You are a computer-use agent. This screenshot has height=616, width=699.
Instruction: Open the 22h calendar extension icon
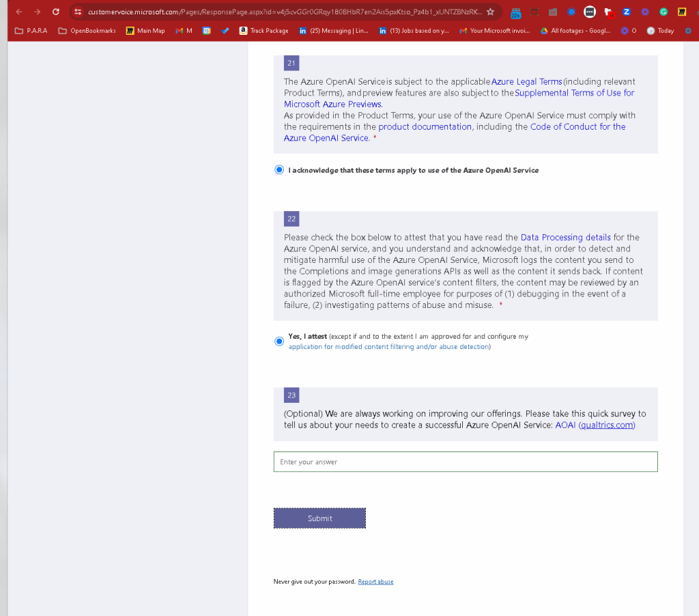pyautogui.click(x=516, y=12)
